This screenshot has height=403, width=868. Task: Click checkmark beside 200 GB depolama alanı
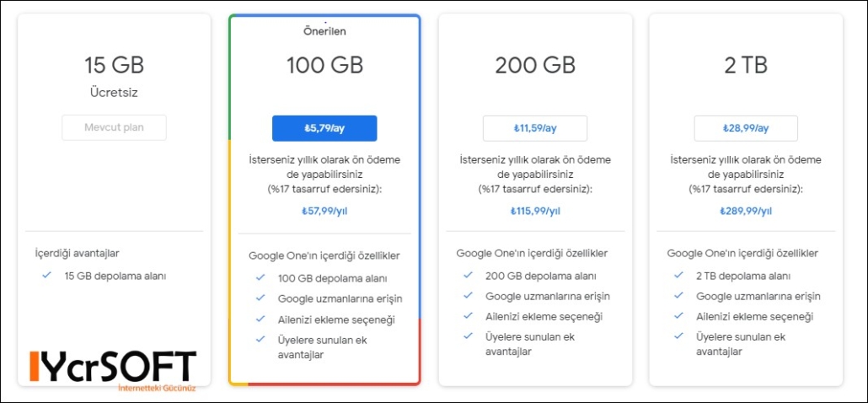[x=469, y=275]
